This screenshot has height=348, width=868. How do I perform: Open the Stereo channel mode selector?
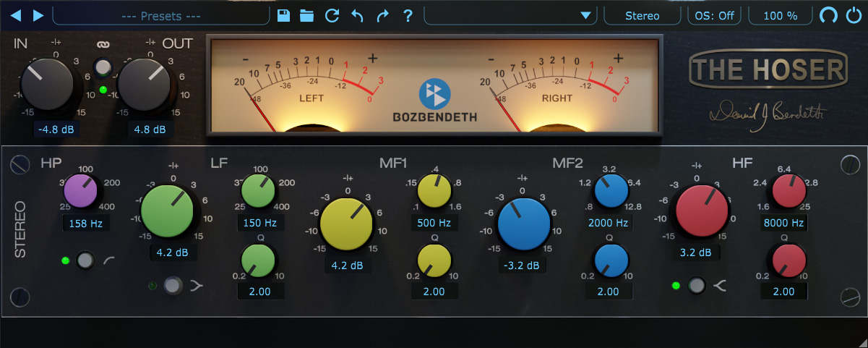click(x=642, y=15)
